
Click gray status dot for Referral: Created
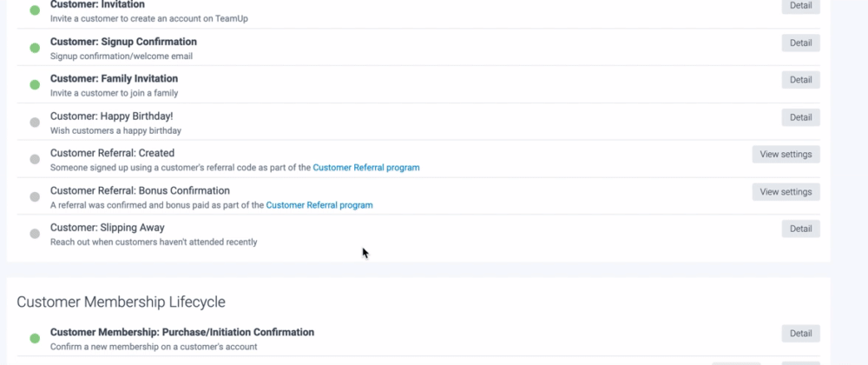click(x=35, y=159)
